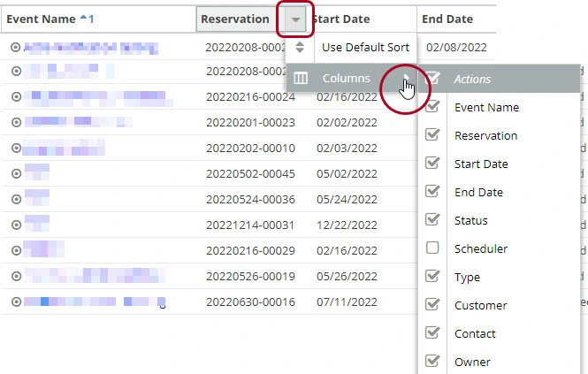Click reservation number 20220202-00010
The height and width of the screenshot is (374, 588).
point(250,149)
